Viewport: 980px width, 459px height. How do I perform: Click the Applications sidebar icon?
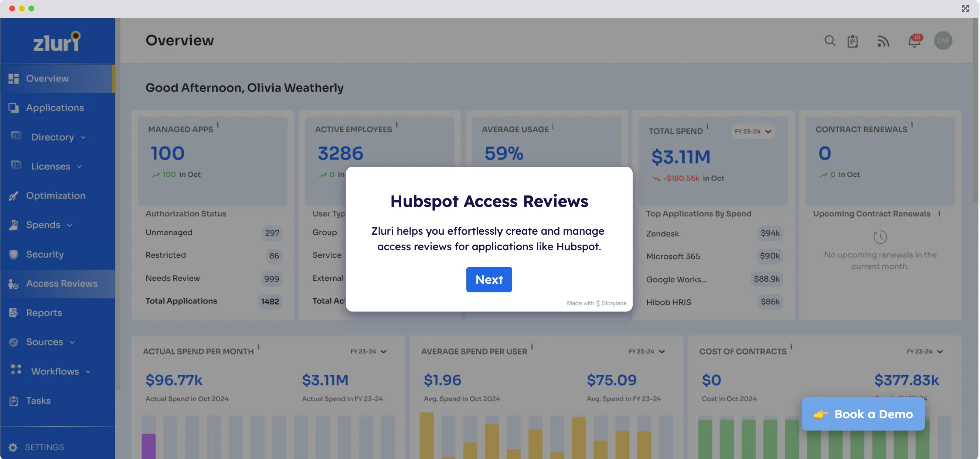pyautogui.click(x=14, y=108)
